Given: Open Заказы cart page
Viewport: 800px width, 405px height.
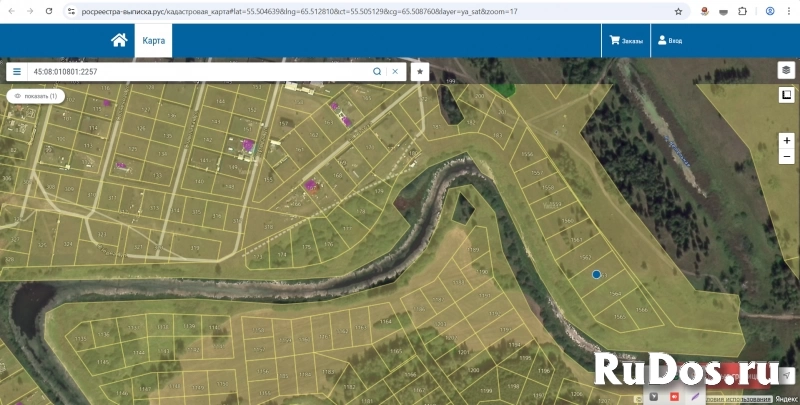Looking at the screenshot, I should coord(626,41).
